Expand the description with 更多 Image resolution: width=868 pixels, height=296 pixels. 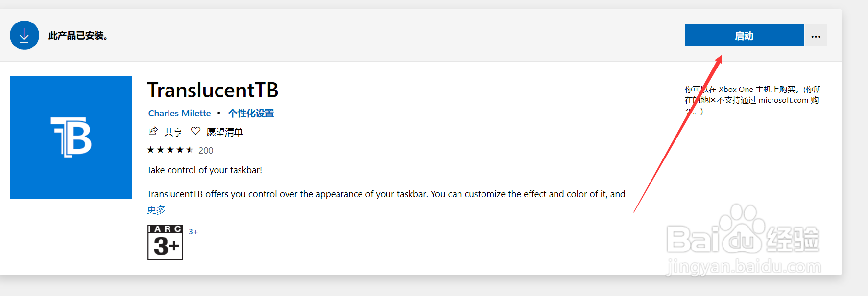(156, 210)
